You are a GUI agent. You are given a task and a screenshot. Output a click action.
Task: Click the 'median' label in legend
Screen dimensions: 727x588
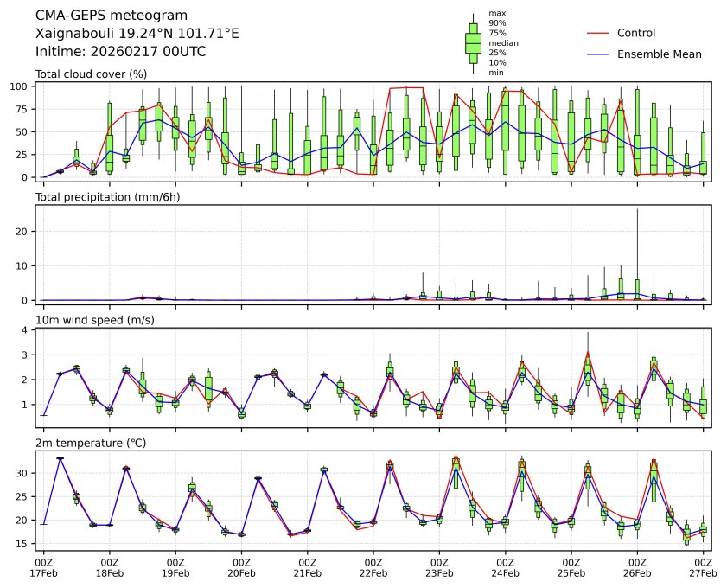click(x=503, y=42)
